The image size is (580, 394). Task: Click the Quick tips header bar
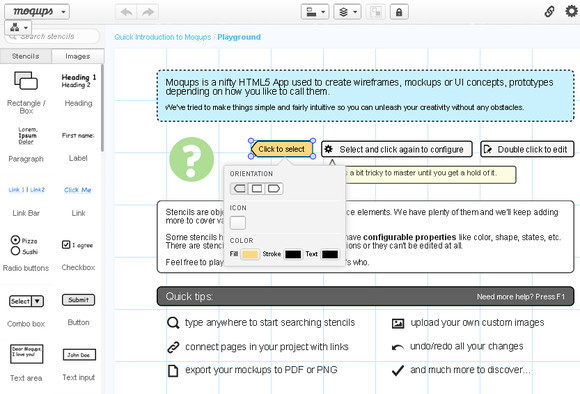(365, 296)
